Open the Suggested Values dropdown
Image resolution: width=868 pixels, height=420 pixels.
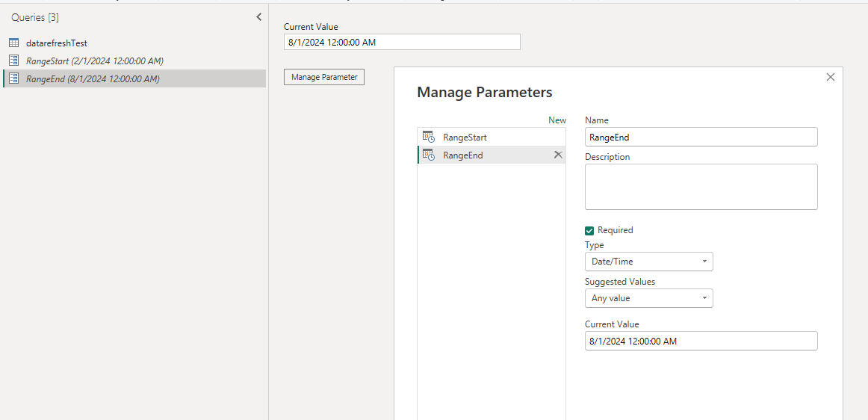point(649,298)
